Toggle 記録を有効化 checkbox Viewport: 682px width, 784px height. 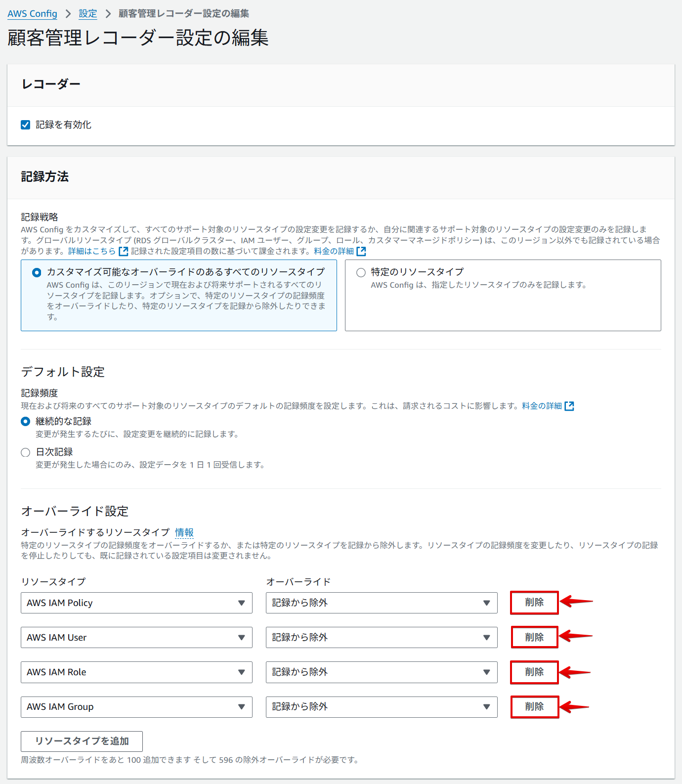click(26, 125)
